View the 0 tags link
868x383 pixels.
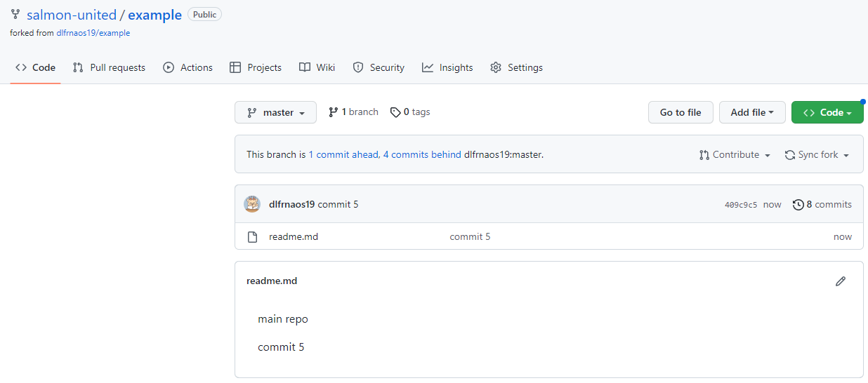point(410,112)
